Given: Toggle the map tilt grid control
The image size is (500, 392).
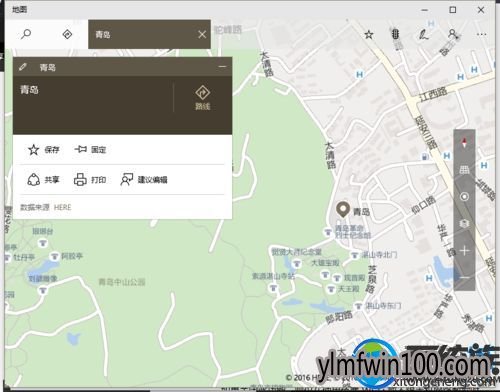Looking at the screenshot, I should coord(464,170).
